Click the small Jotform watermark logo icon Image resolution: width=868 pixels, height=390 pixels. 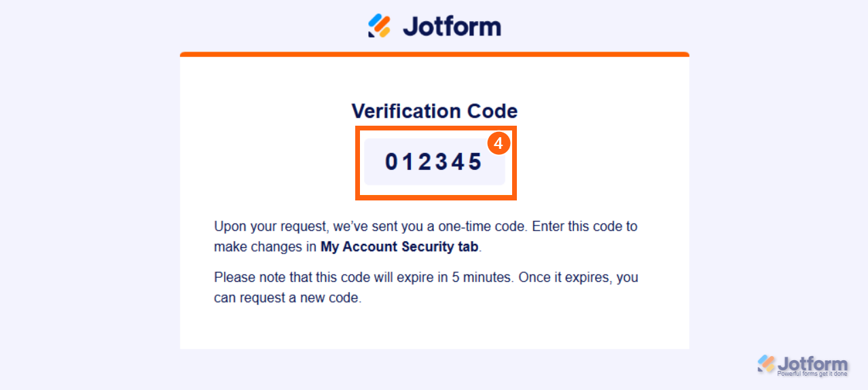click(766, 364)
